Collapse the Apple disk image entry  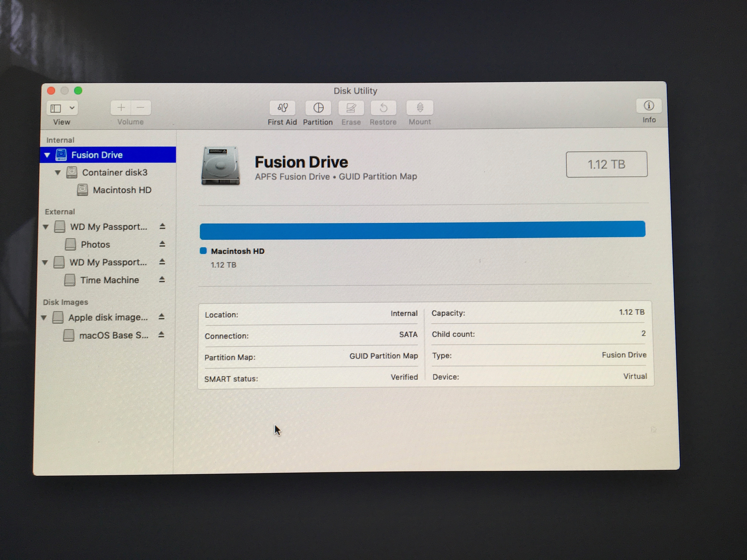pyautogui.click(x=44, y=318)
